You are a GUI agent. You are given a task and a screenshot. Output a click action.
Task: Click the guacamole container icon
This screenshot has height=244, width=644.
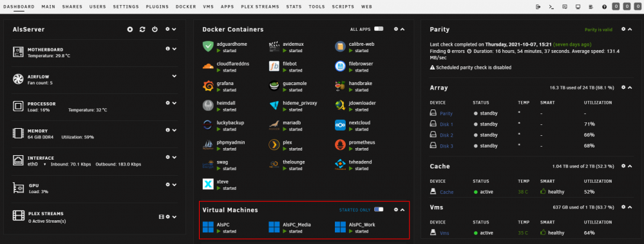[274, 86]
